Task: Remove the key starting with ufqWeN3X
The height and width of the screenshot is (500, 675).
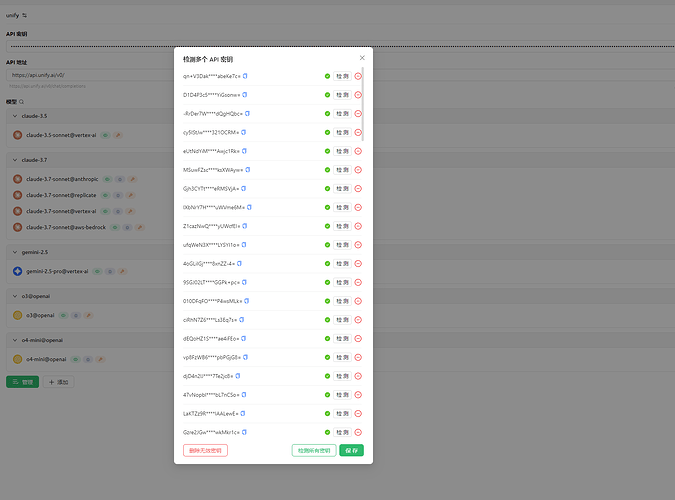Action: tap(358, 245)
